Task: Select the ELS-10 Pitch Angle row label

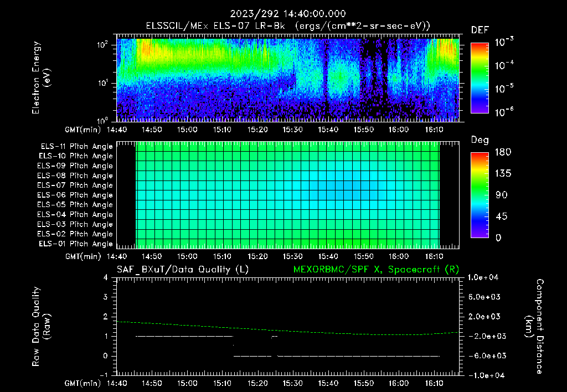Action: point(76,156)
